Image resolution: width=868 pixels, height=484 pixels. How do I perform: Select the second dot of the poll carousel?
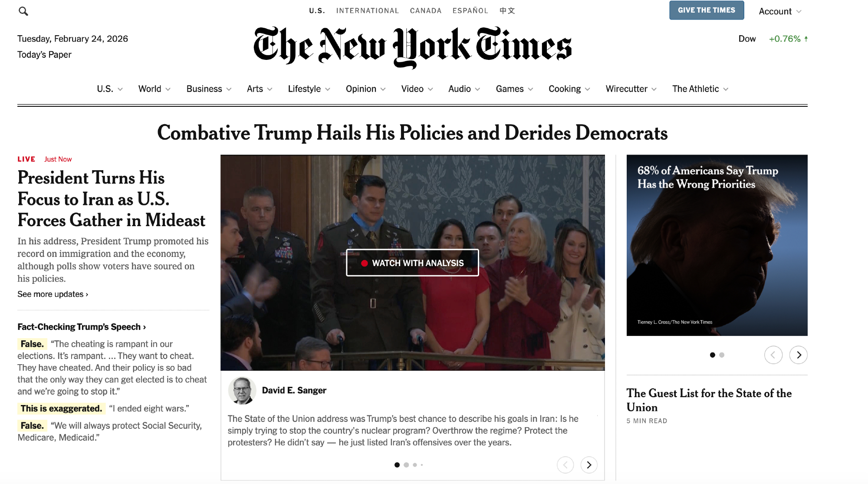pyautogui.click(x=722, y=355)
